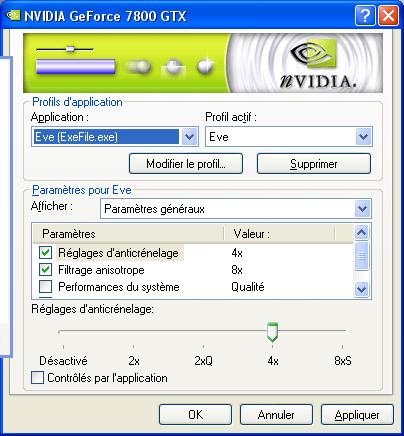Open the Profil actif dropdown
404x436 pixels.
pyautogui.click(x=363, y=136)
